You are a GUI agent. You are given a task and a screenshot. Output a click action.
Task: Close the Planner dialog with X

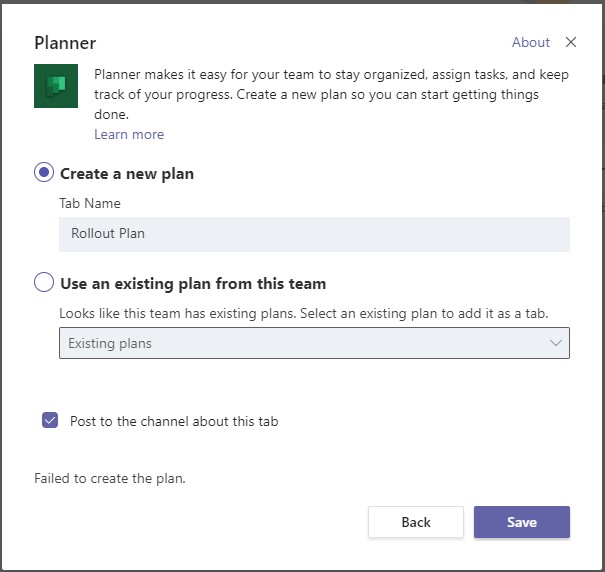coord(571,42)
